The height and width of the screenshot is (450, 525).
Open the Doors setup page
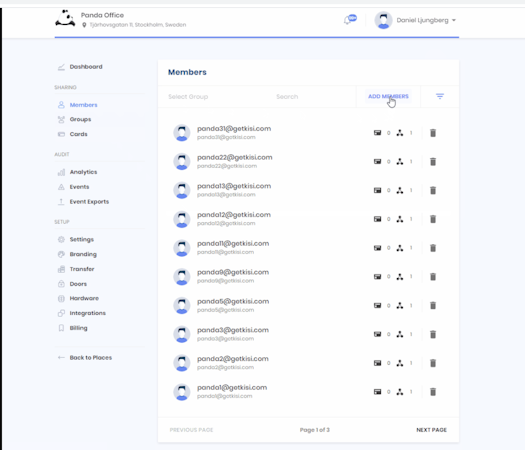[78, 284]
